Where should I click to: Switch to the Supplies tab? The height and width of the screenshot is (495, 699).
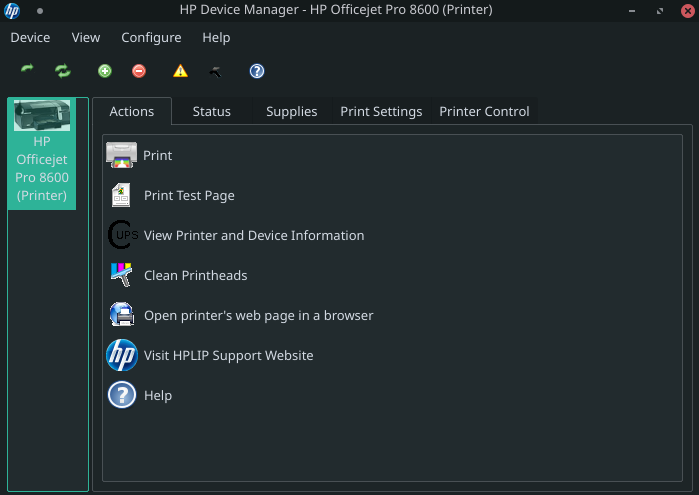[292, 111]
